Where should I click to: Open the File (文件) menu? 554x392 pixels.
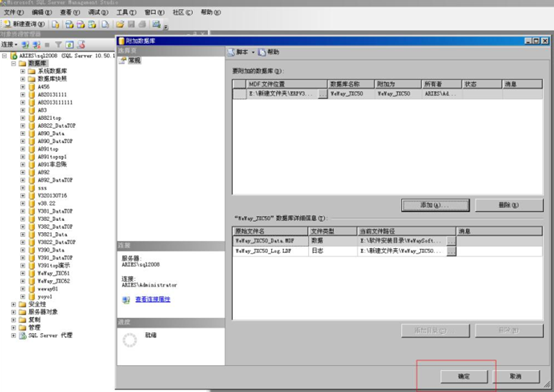click(13, 12)
